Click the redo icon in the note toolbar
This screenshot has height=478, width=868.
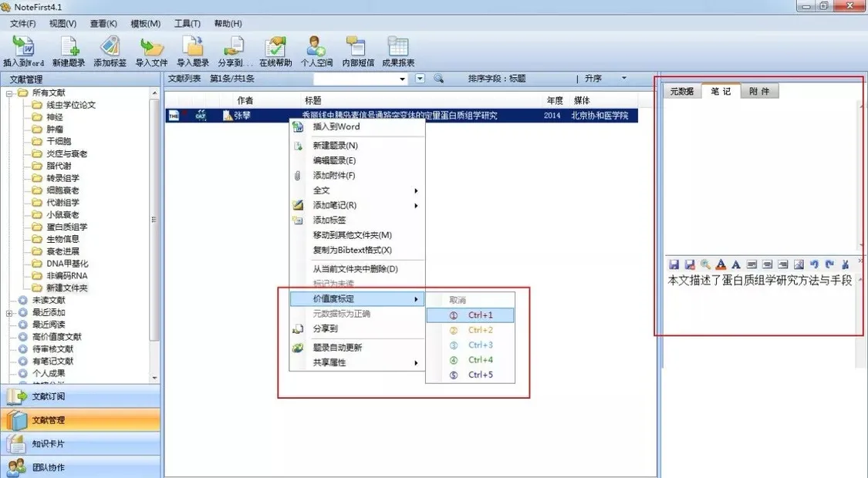829,264
